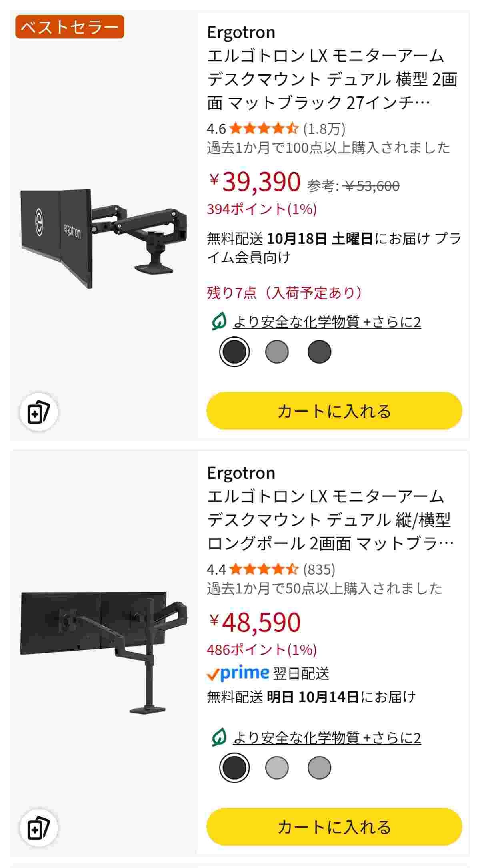Viewport: 480px width, 868px height.
Task: Select the black color swatch on the second product
Action: [x=234, y=768]
